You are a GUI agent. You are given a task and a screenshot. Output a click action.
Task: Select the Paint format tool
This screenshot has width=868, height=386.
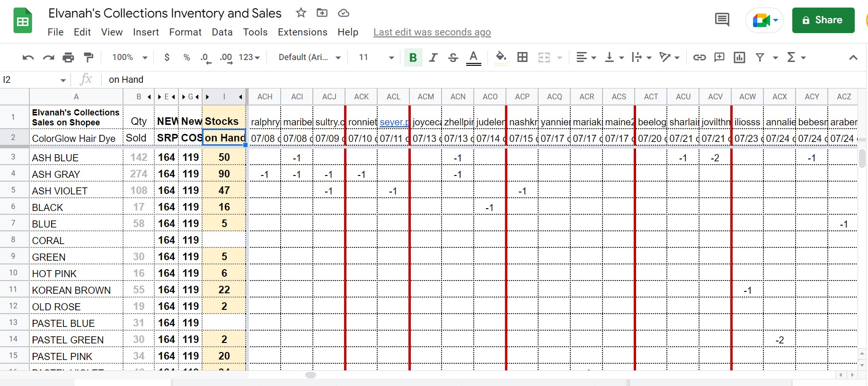[89, 57]
